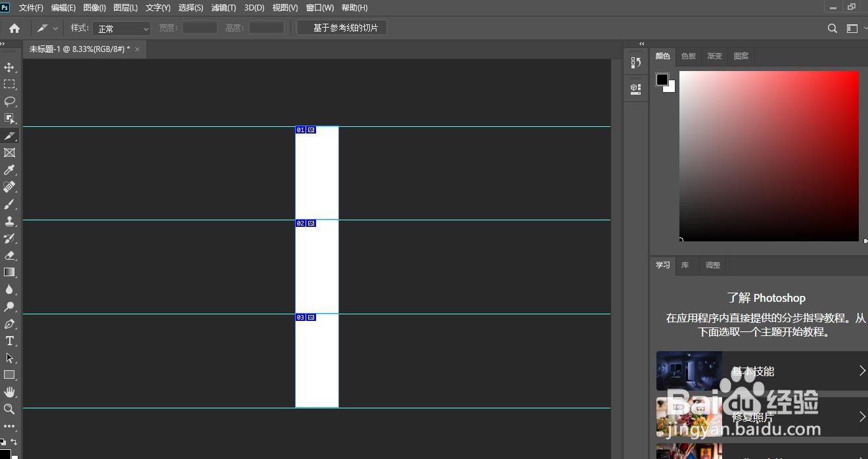868x459 pixels.
Task: Swap foreground and background colors icon
Action: tap(14, 442)
